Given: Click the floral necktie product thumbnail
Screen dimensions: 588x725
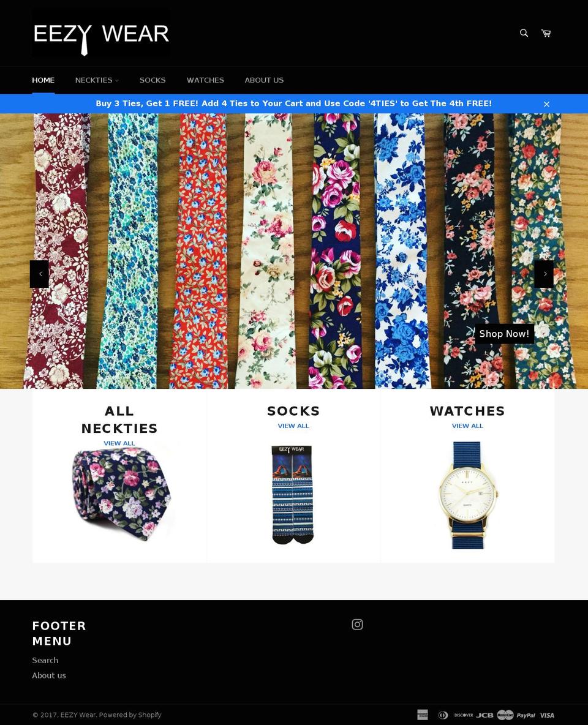Looking at the screenshot, I should (119, 494).
